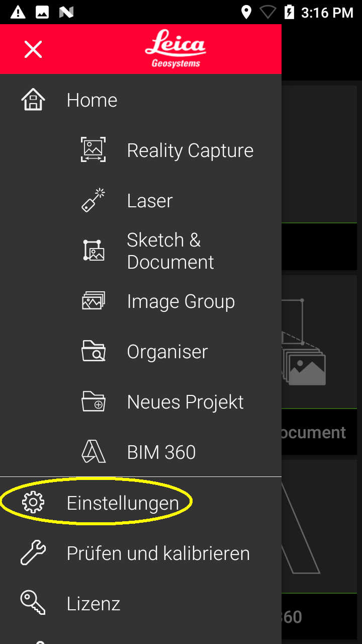Tap the Home house icon
This screenshot has height=644, width=362.
tap(33, 100)
